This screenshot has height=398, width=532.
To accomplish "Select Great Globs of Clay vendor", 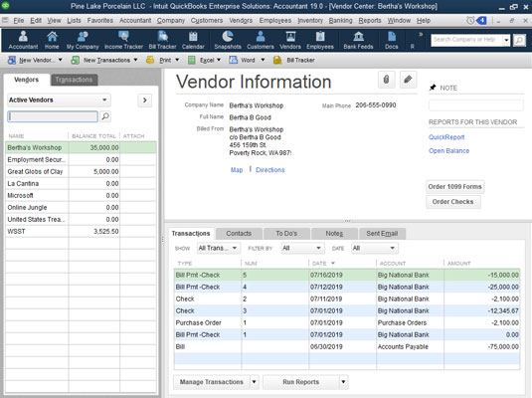I will point(81,171).
